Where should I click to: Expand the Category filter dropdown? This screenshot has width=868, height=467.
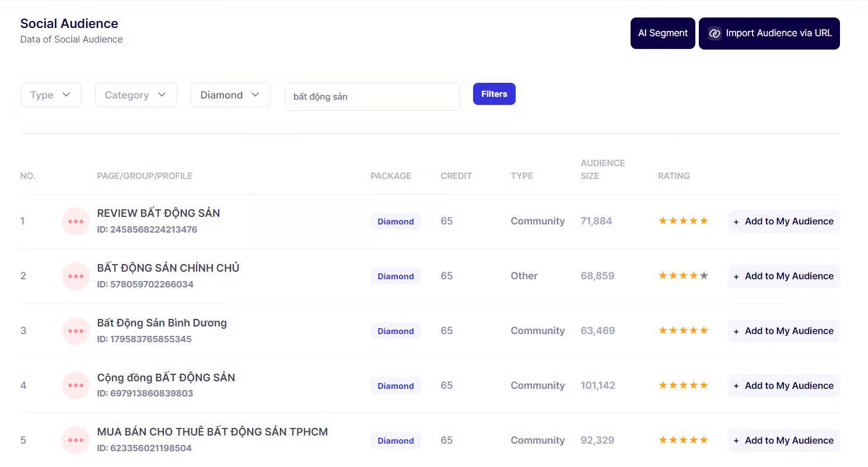[136, 95]
